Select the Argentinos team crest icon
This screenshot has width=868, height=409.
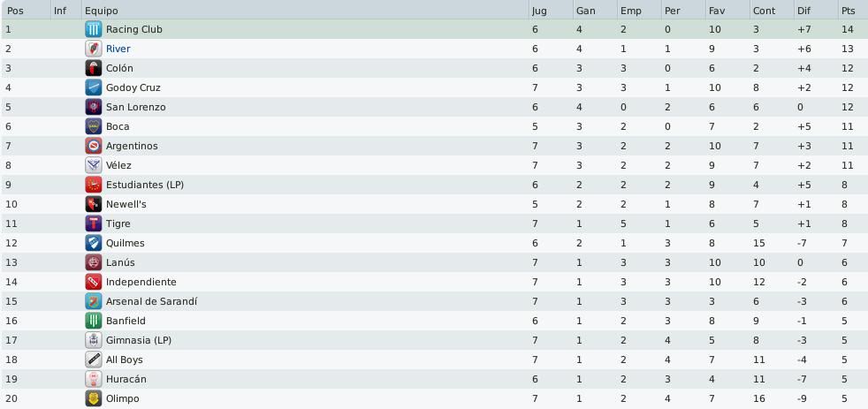pyautogui.click(x=94, y=146)
